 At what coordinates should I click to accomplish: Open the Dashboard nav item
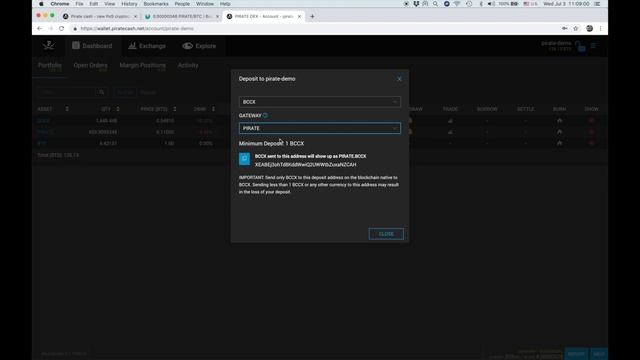[92, 46]
